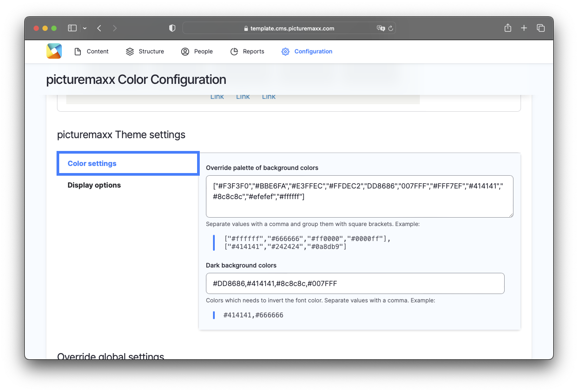Click the green full-screen window button
The height and width of the screenshot is (392, 578).
tap(54, 28)
